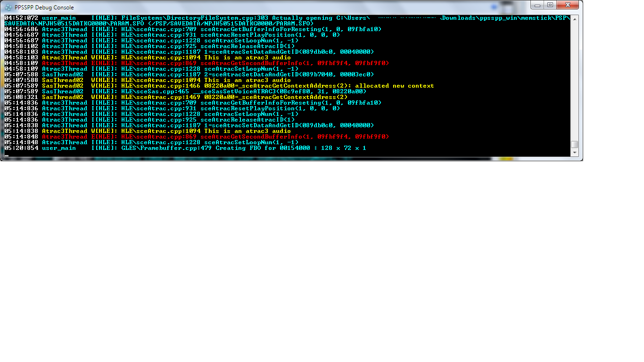Maximize the PPSSPP Debug Console window
The height and width of the screenshot is (362, 644).
point(550,5)
